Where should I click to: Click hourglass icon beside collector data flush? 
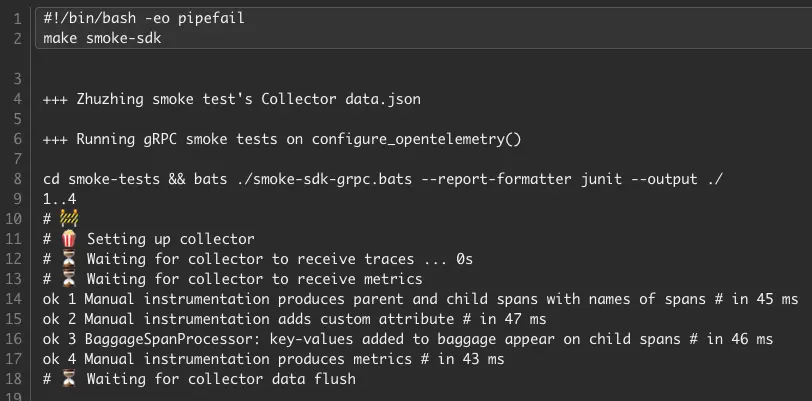coord(68,379)
